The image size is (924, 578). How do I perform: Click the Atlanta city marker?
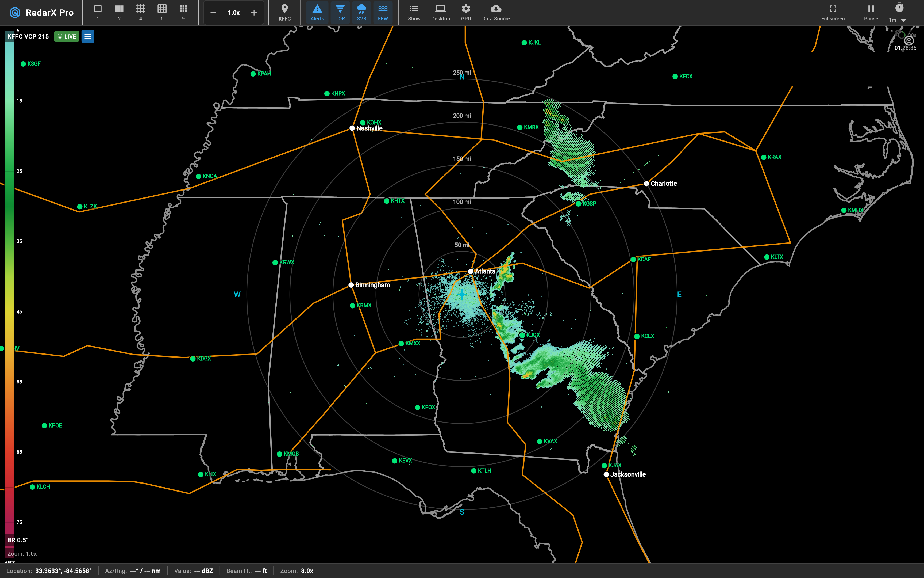[471, 271]
